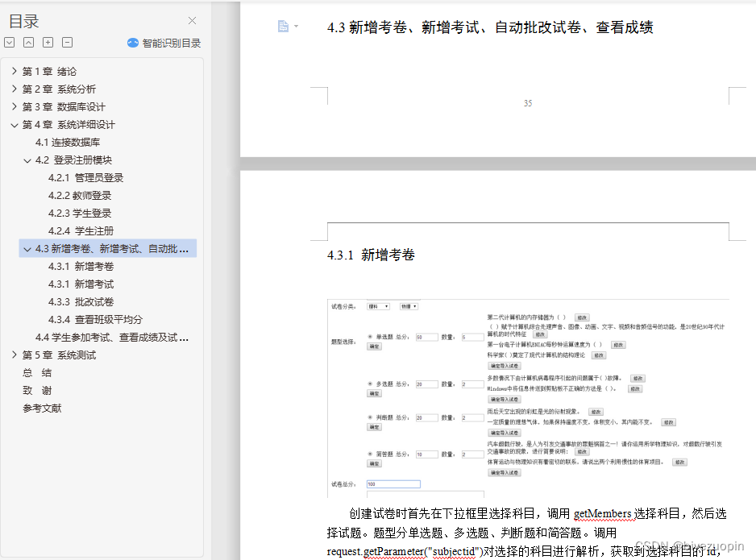Viewport: 756px width, 560px height.
Task: Click the blue 智能识别目录 recognition icon
Action: tap(132, 42)
